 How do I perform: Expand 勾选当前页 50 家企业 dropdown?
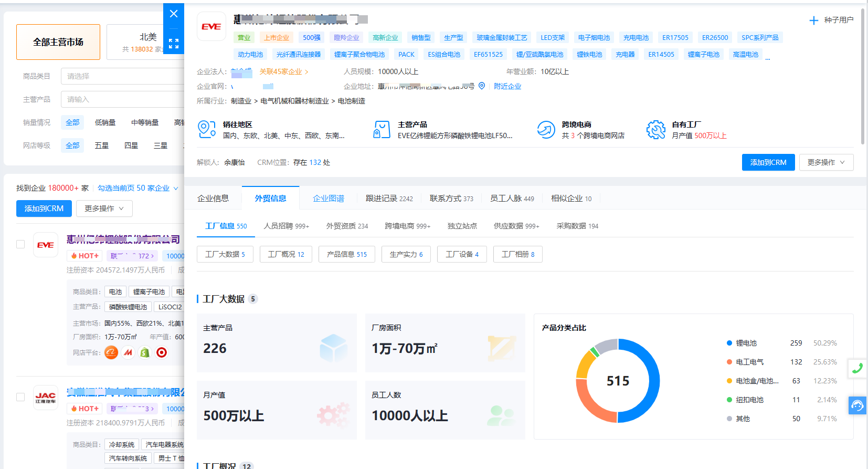click(x=138, y=188)
